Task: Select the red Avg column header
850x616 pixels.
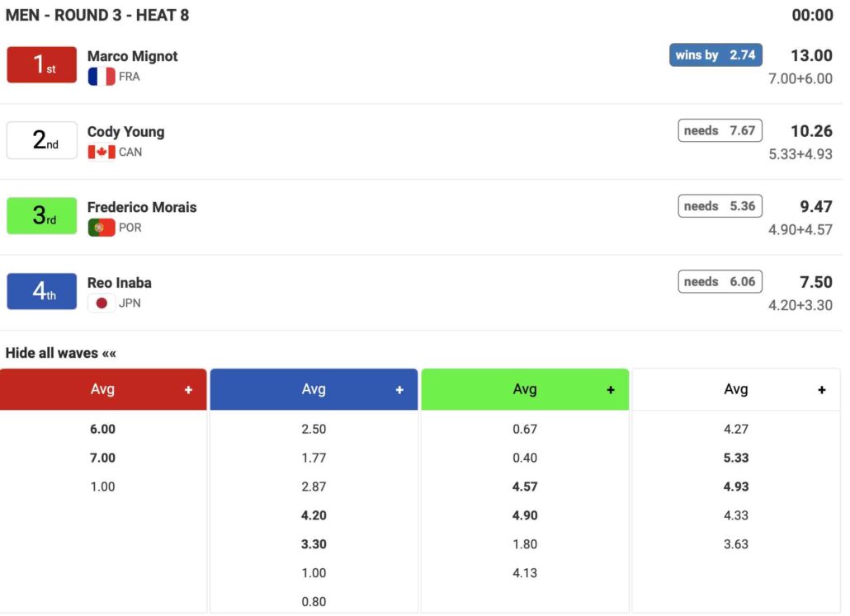Action: (102, 389)
